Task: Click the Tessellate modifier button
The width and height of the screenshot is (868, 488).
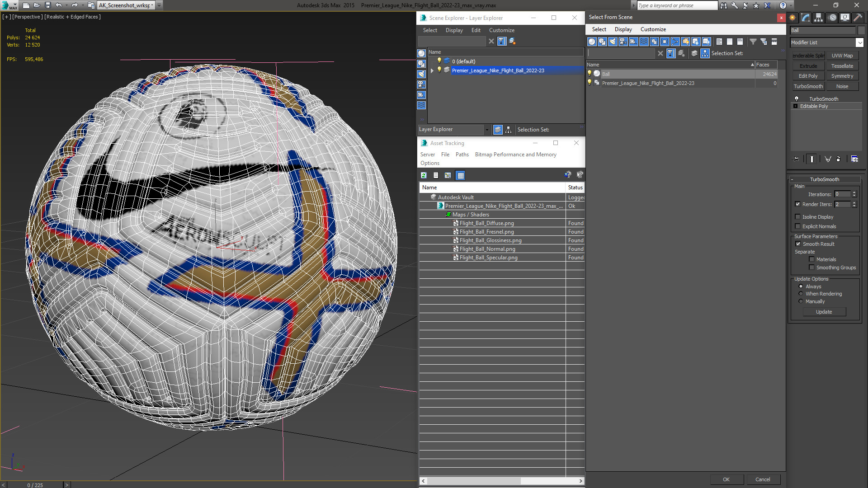Action: click(842, 66)
